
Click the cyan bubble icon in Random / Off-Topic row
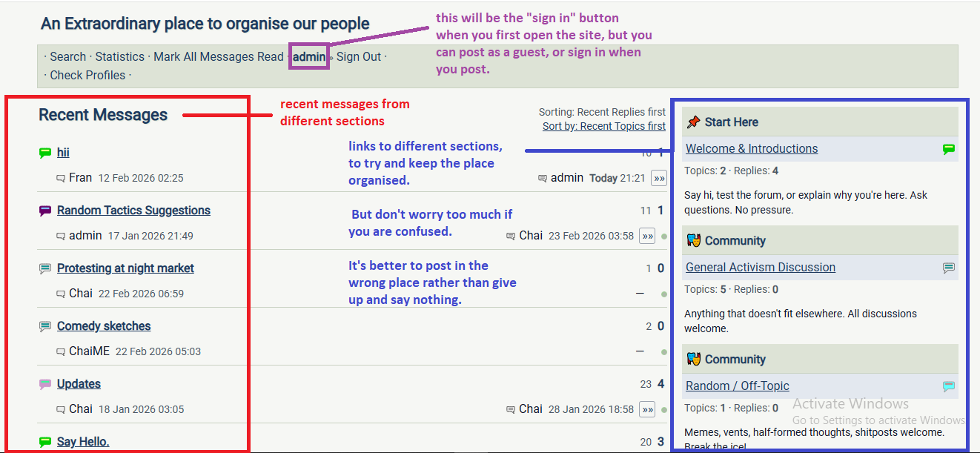point(948,386)
